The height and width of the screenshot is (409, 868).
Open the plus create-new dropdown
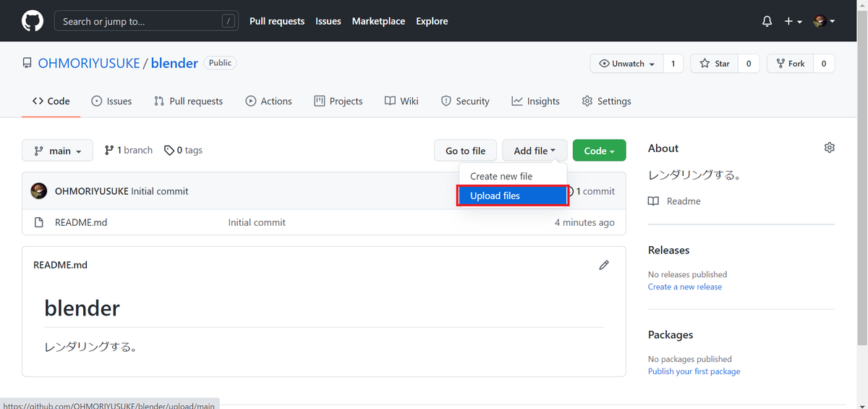[x=793, y=22]
